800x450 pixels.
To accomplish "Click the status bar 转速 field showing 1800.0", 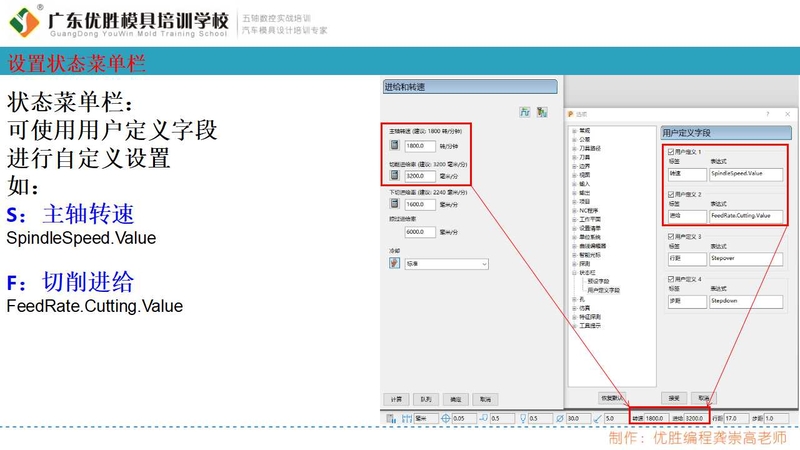I will pyautogui.click(x=657, y=418).
